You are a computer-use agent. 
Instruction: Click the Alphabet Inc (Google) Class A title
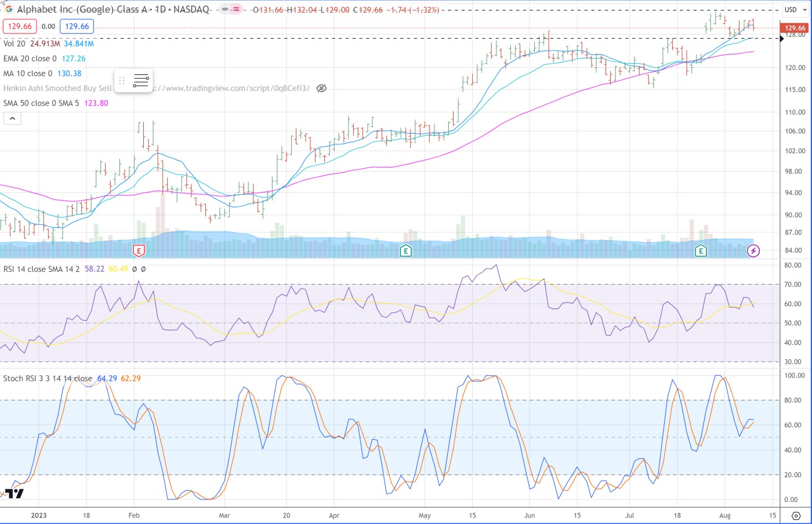point(84,9)
